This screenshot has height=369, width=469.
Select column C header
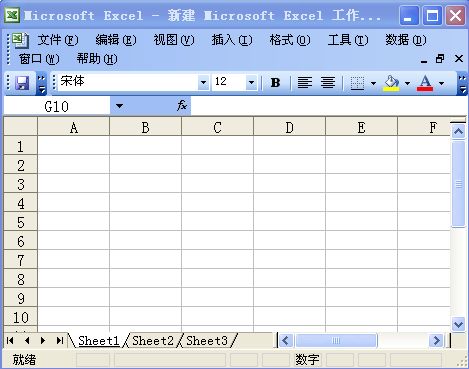pos(217,128)
